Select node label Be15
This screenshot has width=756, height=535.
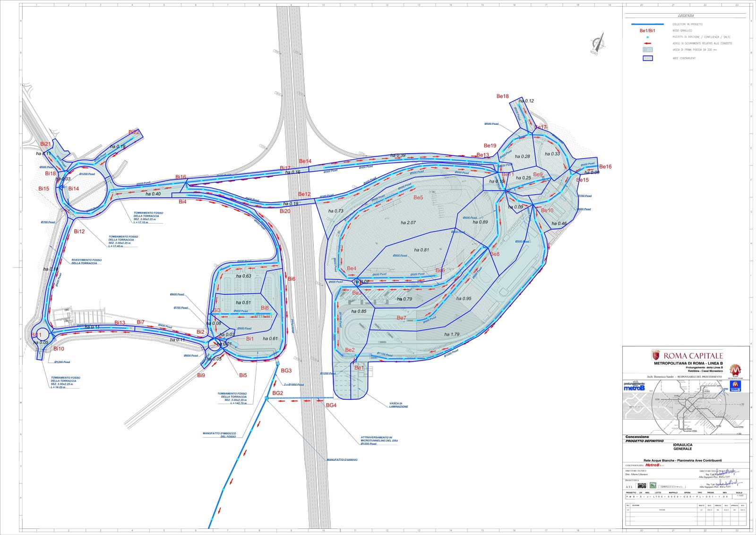583,180
